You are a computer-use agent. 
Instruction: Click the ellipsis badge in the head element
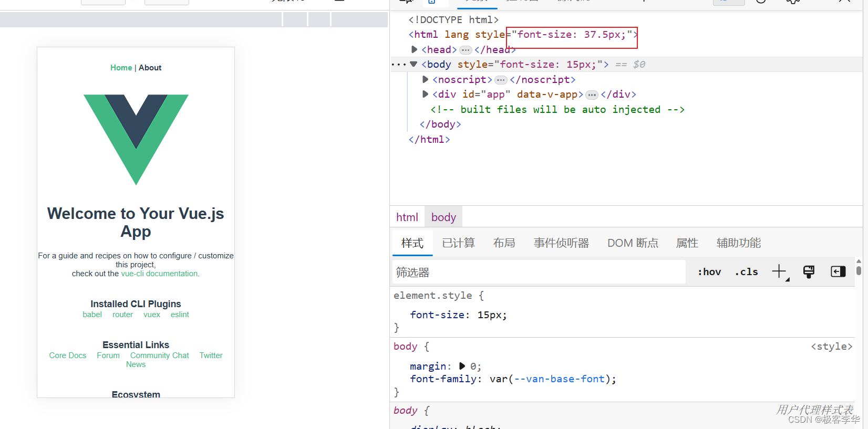[466, 50]
